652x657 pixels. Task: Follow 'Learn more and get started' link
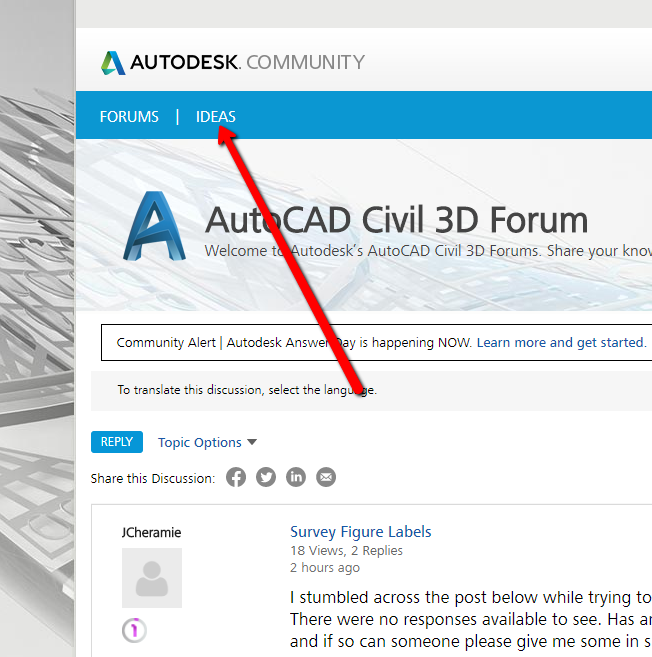pyautogui.click(x=561, y=342)
